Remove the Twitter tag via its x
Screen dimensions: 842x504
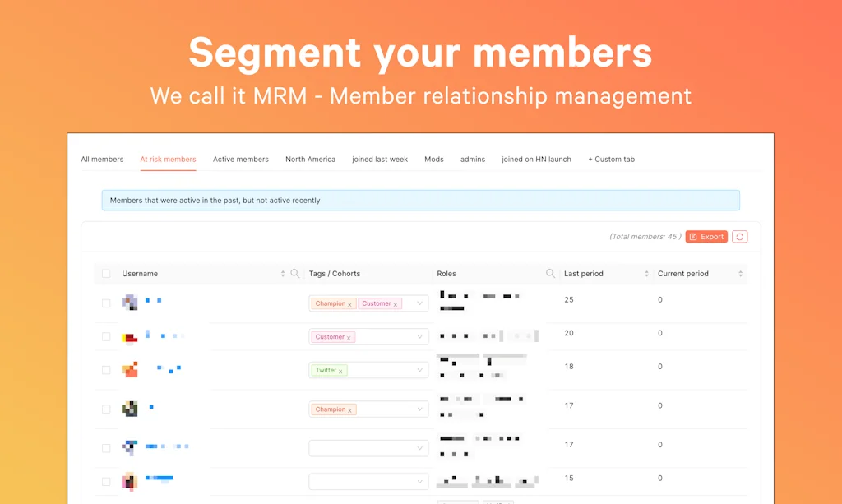point(341,371)
